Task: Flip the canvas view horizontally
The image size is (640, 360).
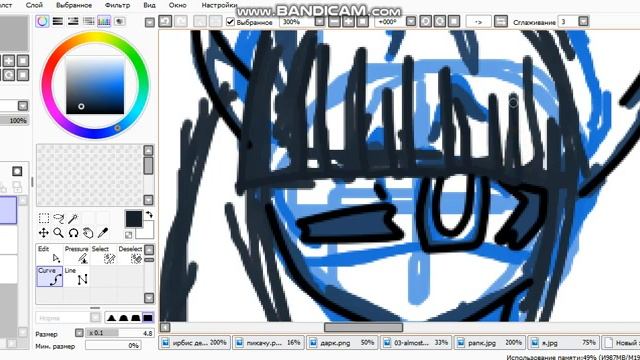Action: [501, 21]
